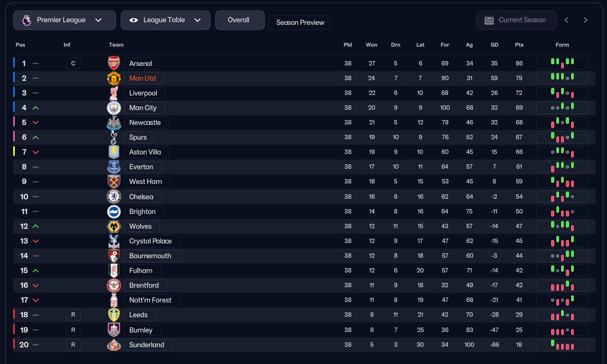Image resolution: width=607 pixels, height=364 pixels.
Task: Open the Current Season selector
Action: (516, 20)
